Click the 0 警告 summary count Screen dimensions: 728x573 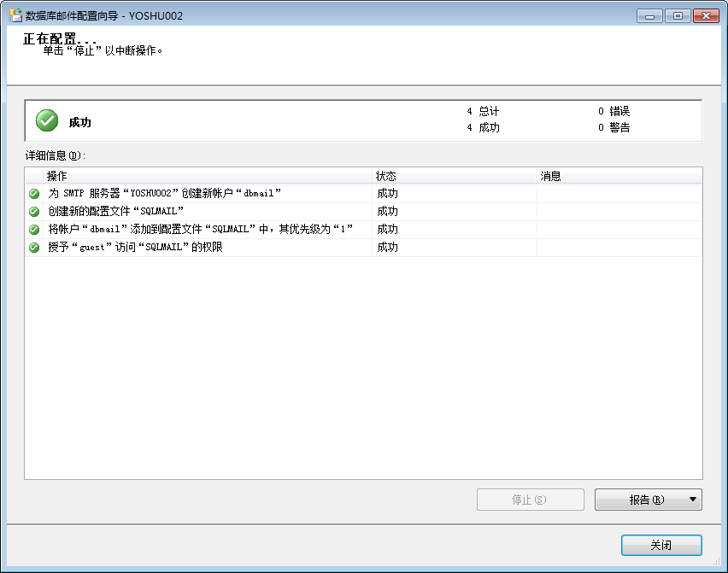tap(614, 127)
